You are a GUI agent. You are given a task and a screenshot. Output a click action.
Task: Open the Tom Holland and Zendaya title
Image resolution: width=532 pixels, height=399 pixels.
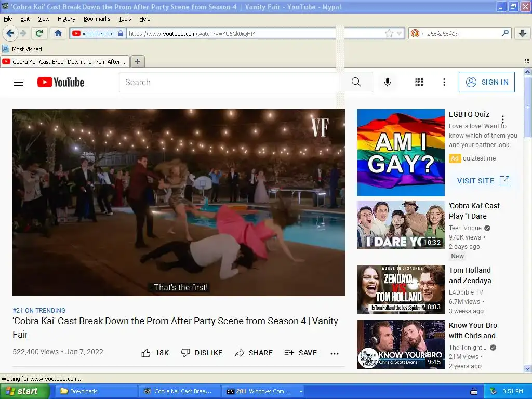(470, 275)
